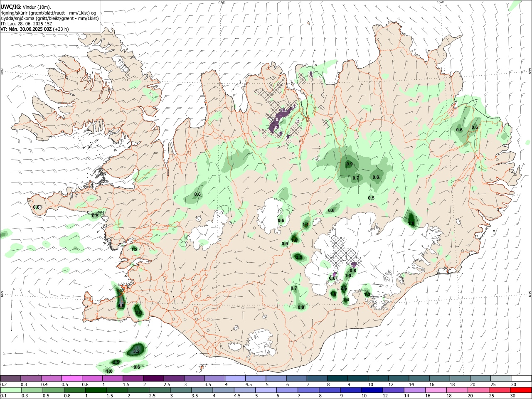Click the 1.1 precipitation value on the map
The width and height of the screenshot is (532, 399).
click(306, 225)
